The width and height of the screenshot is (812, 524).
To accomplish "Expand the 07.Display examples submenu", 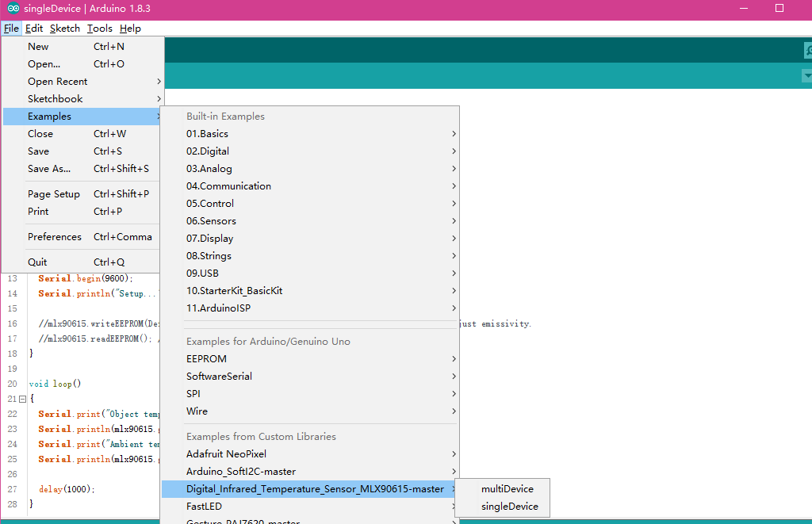I will 310,238.
